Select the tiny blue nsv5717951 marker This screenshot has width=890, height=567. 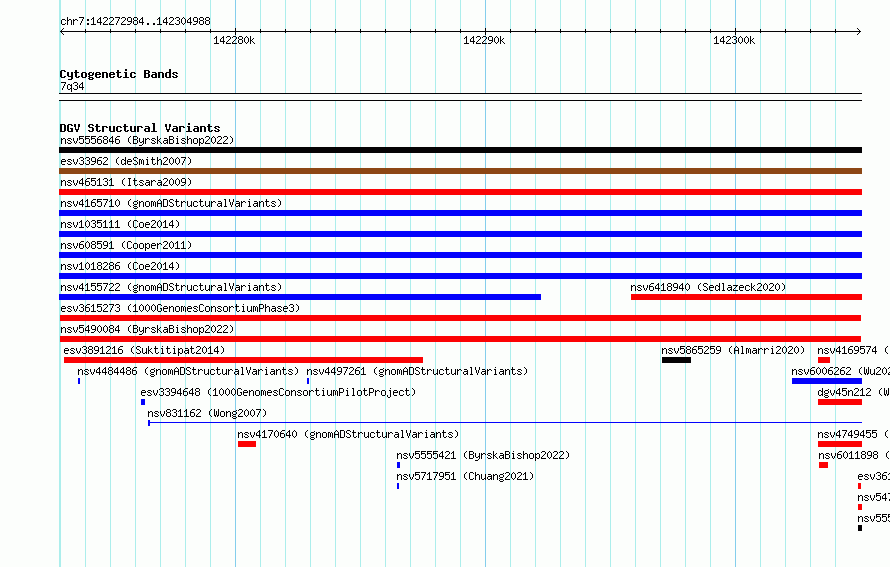[x=398, y=486]
